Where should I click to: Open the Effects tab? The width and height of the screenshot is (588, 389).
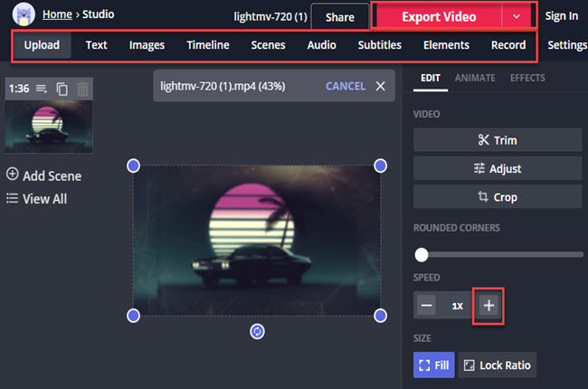coord(527,78)
